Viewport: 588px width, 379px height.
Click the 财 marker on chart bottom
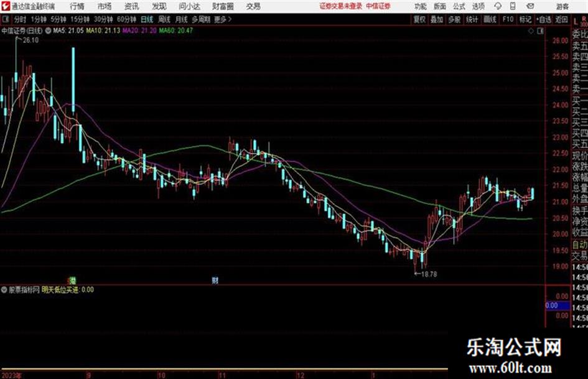pos(215,280)
